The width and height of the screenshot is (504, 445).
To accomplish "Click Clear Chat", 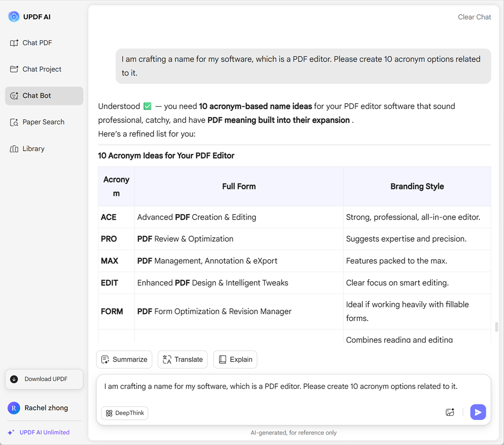I will pyautogui.click(x=474, y=17).
